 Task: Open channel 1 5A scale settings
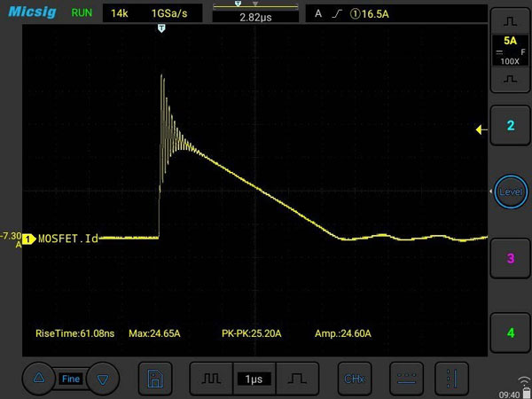pyautogui.click(x=510, y=50)
